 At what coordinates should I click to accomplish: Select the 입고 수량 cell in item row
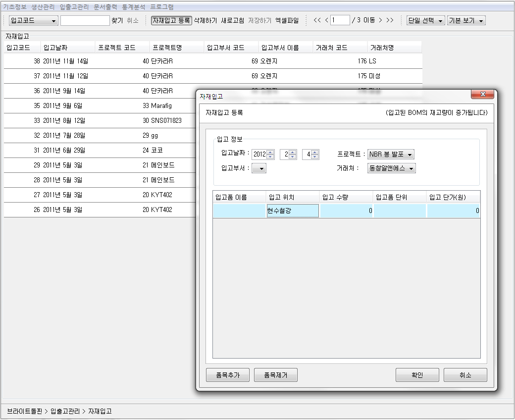[346, 210]
